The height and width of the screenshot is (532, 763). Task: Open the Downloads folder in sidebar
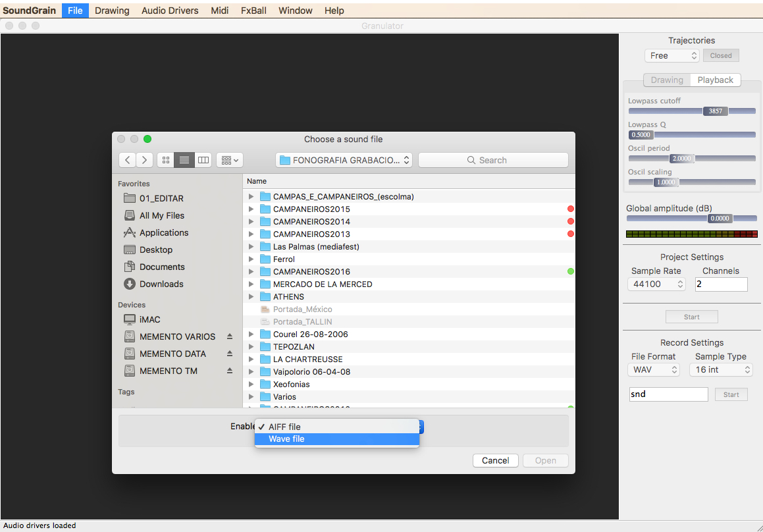pyautogui.click(x=161, y=284)
